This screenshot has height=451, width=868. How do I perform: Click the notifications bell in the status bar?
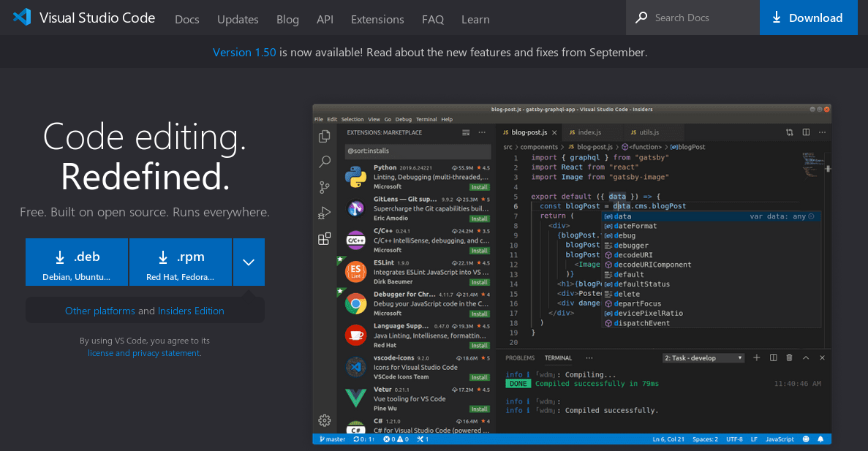820,439
